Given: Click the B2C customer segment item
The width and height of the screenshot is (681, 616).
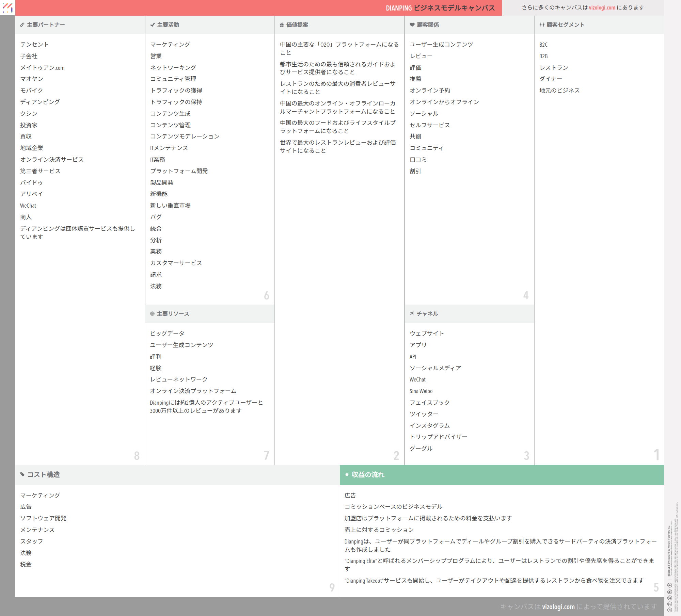Looking at the screenshot, I should [543, 45].
